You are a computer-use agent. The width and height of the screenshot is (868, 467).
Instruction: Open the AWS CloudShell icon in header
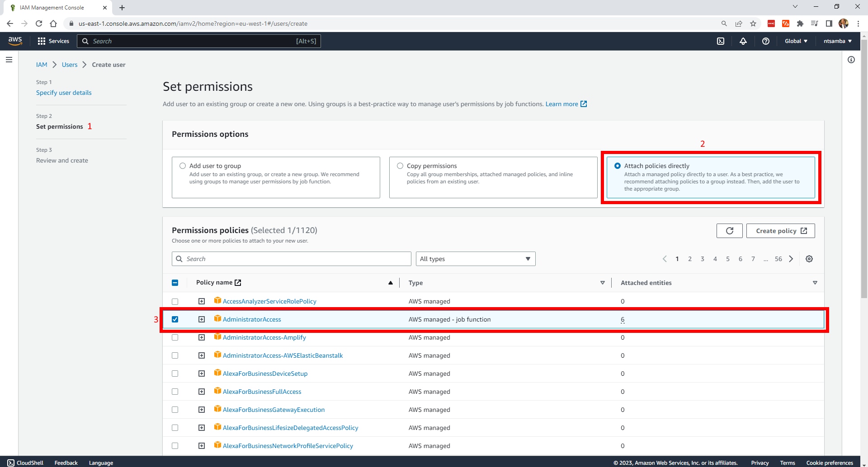pos(721,41)
